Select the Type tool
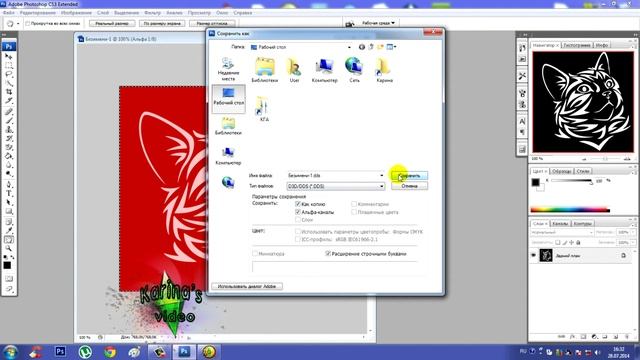The width and height of the screenshot is (640, 360). point(9,193)
